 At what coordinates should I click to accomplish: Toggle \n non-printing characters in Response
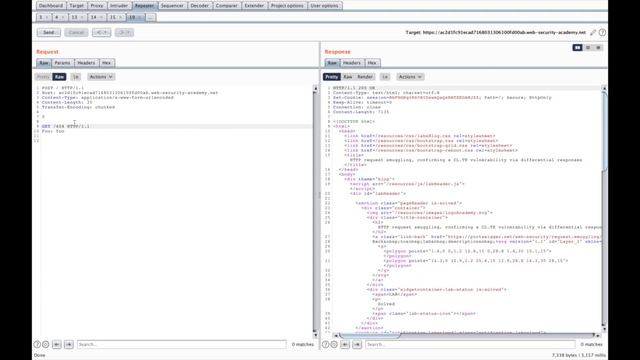click(x=385, y=77)
